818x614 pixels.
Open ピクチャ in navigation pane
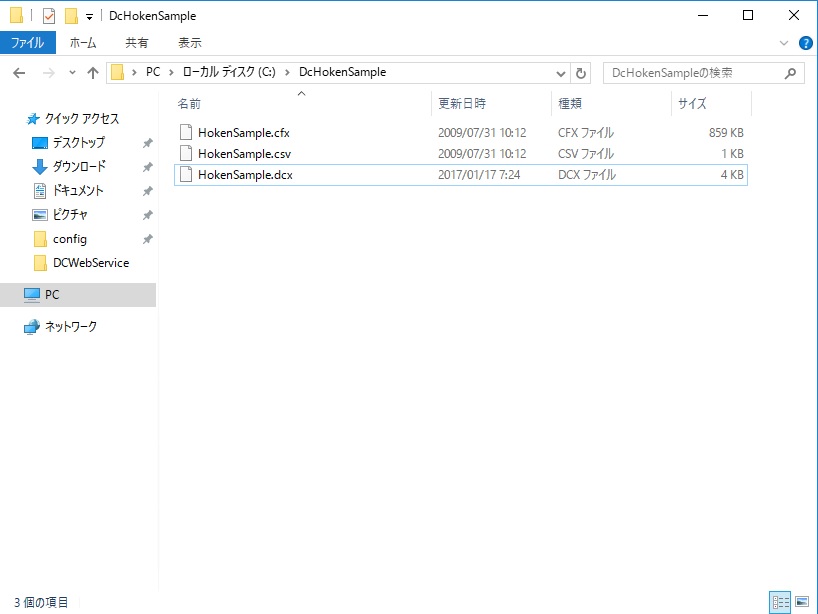point(70,214)
